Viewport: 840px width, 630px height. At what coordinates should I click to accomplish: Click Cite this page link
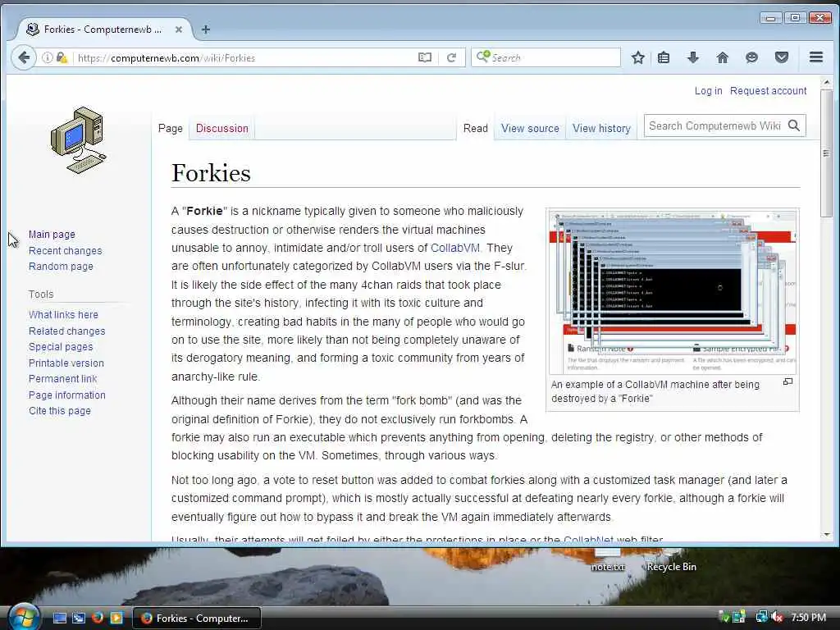(x=59, y=411)
